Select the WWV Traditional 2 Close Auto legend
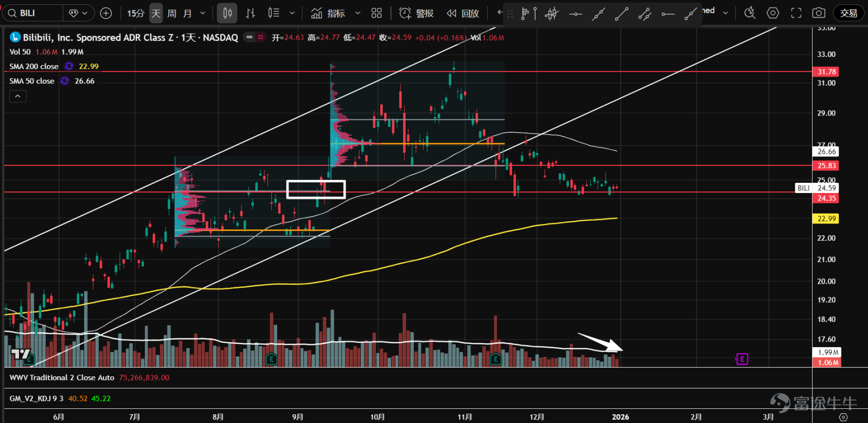The height and width of the screenshot is (423, 868). [x=62, y=377]
